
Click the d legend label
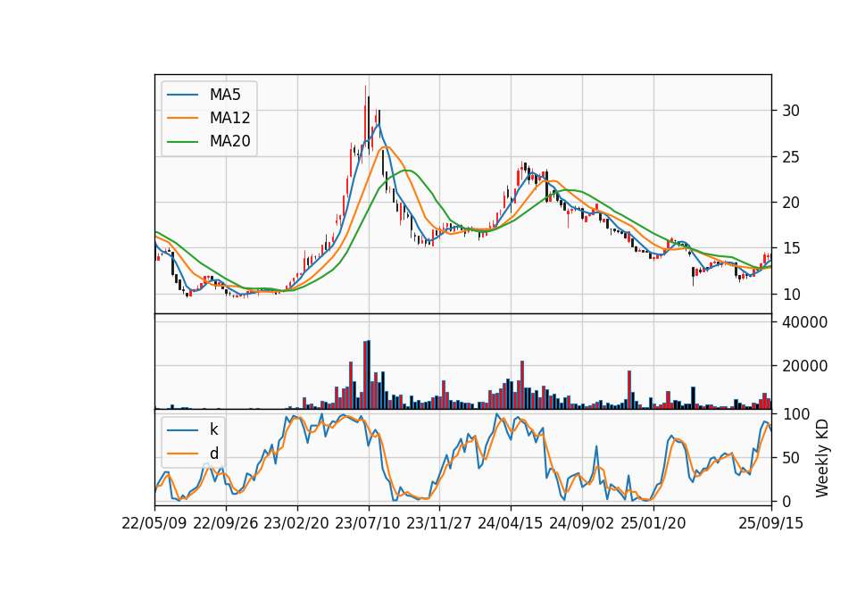pos(213,454)
